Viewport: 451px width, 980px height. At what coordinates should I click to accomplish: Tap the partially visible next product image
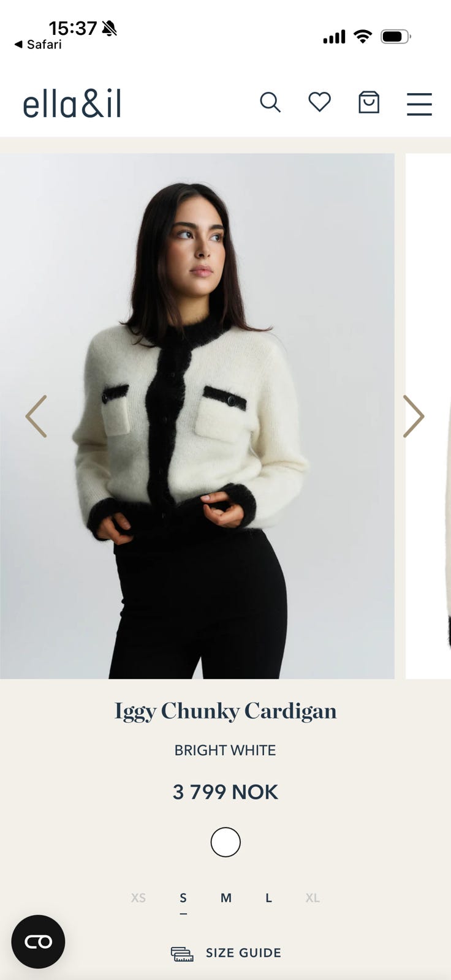click(x=428, y=416)
